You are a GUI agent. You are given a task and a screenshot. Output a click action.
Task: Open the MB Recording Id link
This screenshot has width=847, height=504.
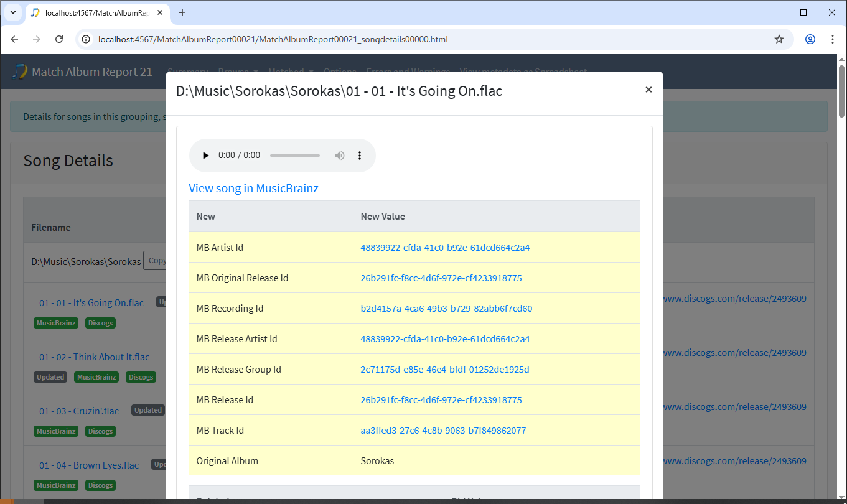click(x=446, y=309)
